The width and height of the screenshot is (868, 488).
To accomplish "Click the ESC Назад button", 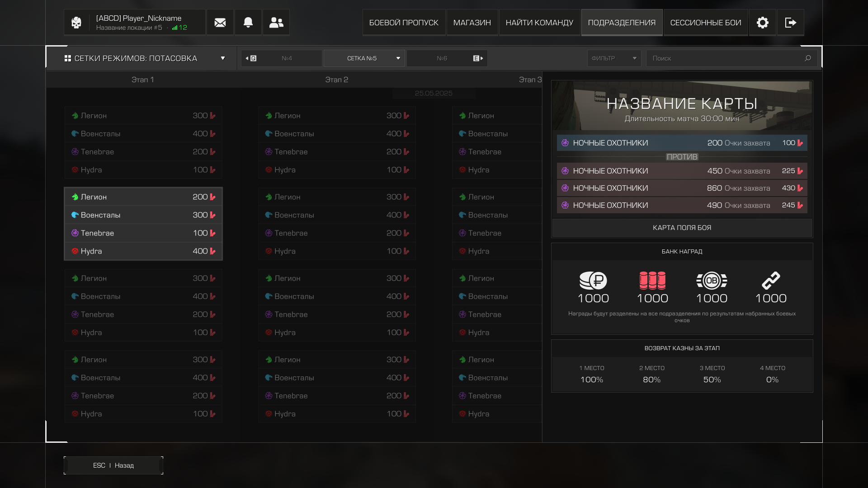I will pos(113,465).
